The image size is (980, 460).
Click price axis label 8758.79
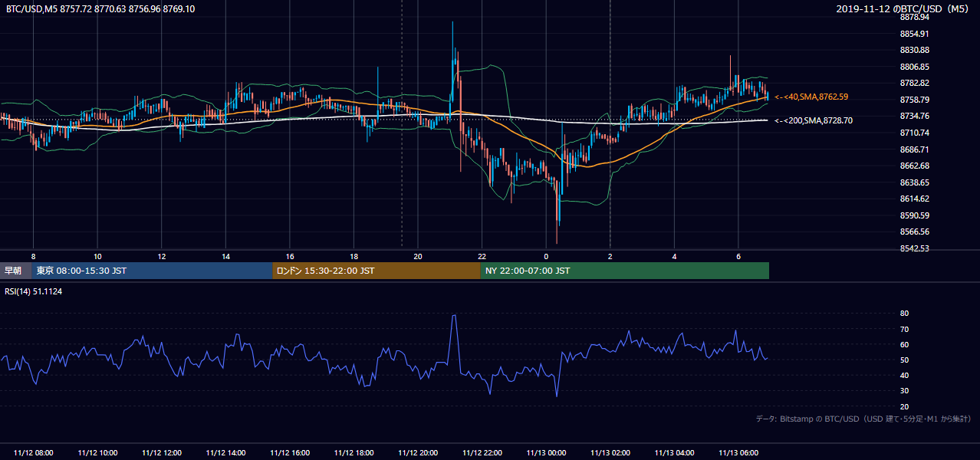pyautogui.click(x=914, y=100)
